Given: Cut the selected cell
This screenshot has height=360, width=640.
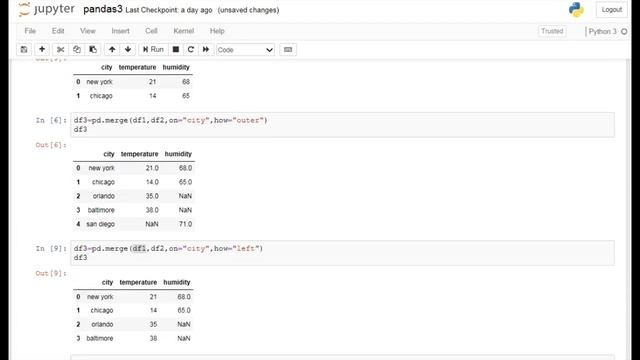Looking at the screenshot, I should [60, 49].
